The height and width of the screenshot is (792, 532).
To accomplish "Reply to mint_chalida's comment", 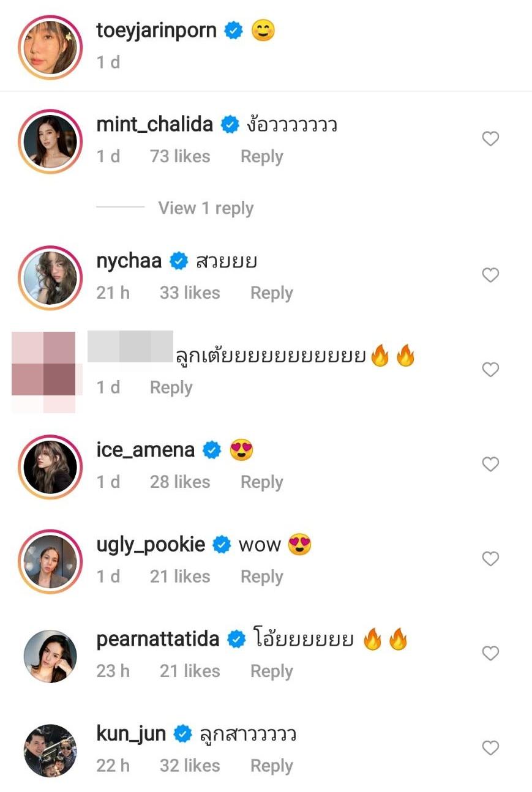I will 261,157.
